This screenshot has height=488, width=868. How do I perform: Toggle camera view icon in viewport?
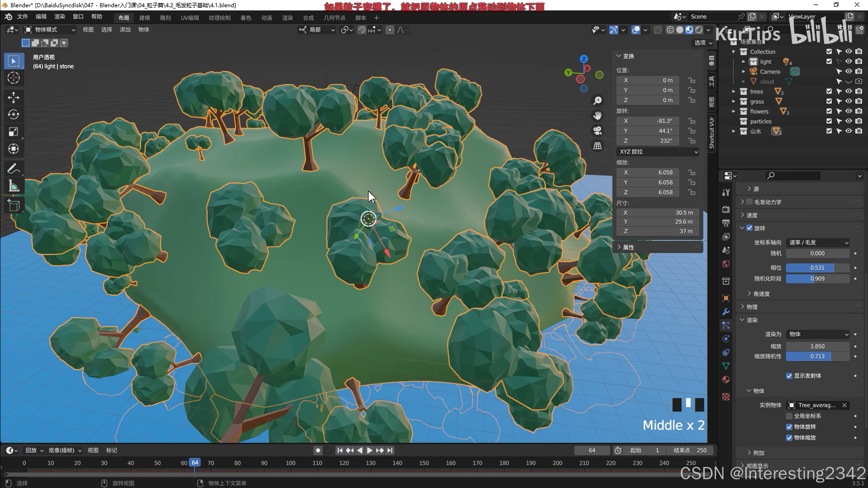coord(597,131)
